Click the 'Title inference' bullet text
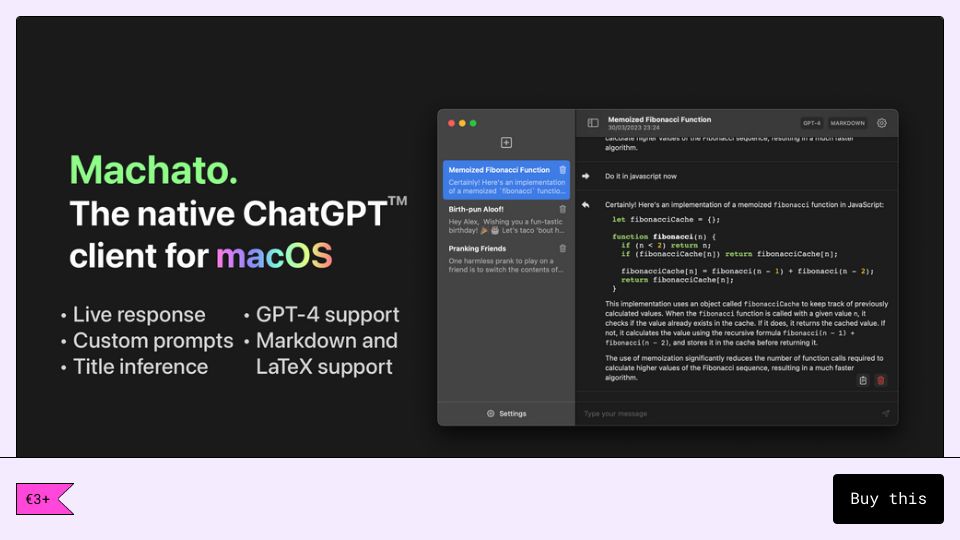 (140, 367)
